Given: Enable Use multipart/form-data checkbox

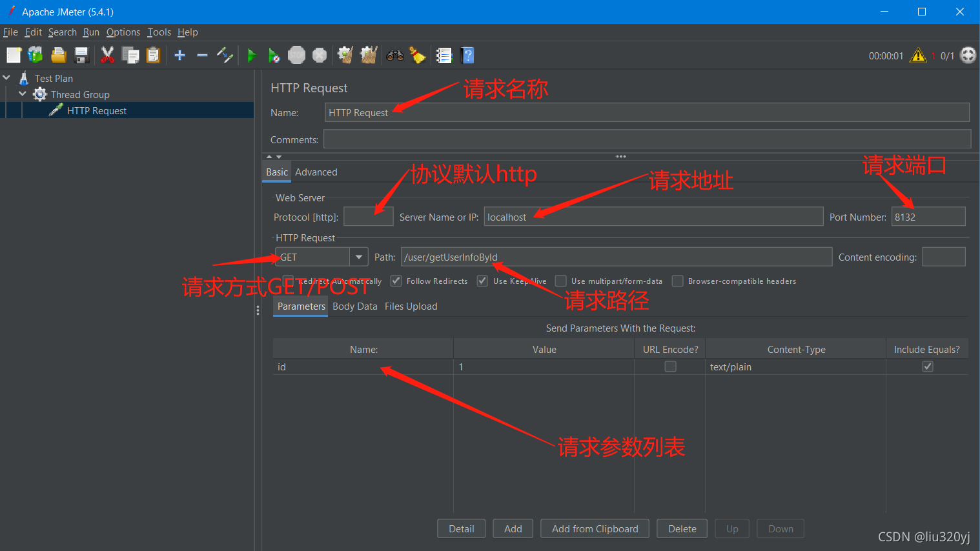Looking at the screenshot, I should point(561,281).
